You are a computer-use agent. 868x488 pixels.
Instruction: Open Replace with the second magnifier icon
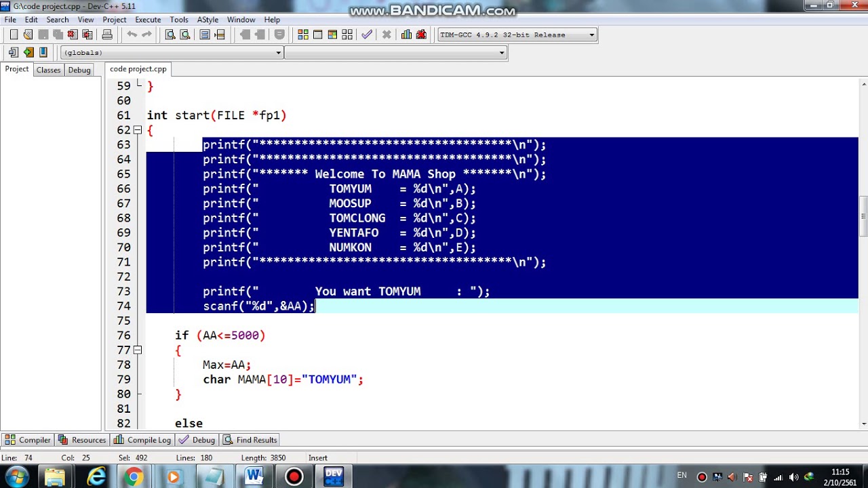tap(185, 35)
